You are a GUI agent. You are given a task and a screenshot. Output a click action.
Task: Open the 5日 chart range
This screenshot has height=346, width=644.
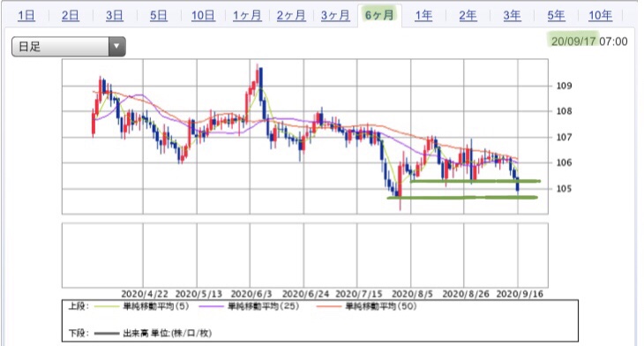click(159, 16)
